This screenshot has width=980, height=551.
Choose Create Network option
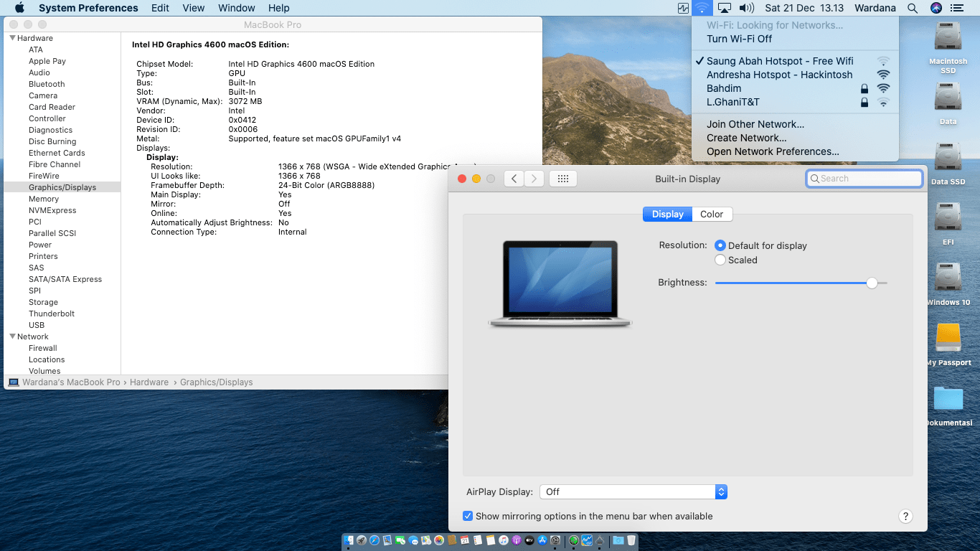(x=795, y=138)
